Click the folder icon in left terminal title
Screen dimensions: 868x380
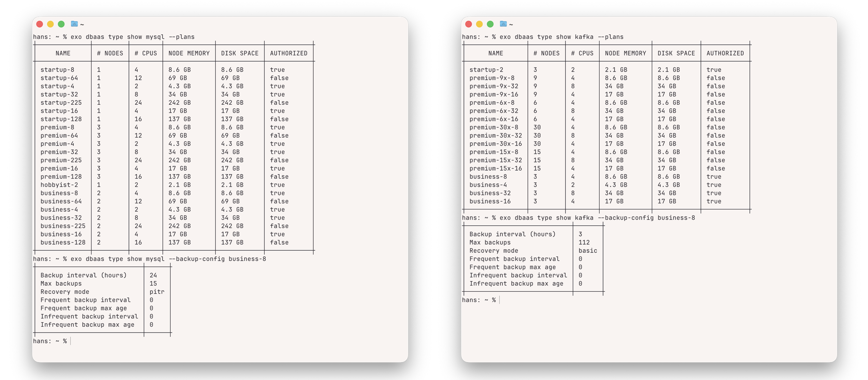point(74,24)
